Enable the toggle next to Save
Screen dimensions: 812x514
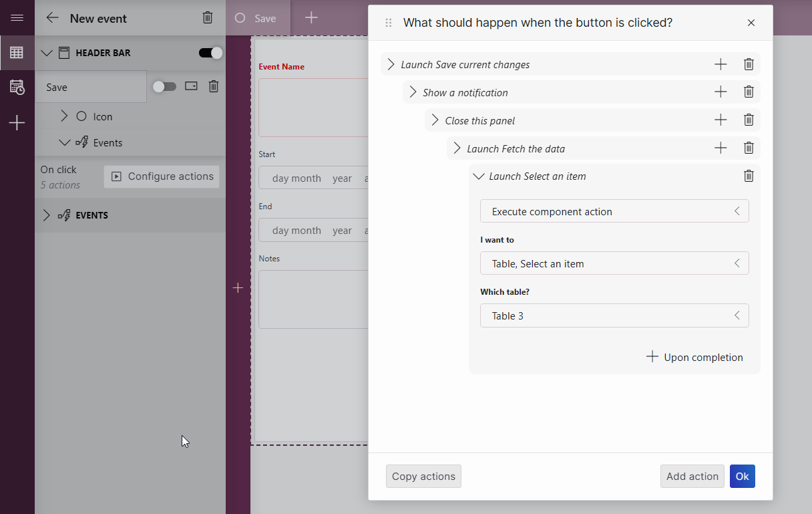[165, 86]
